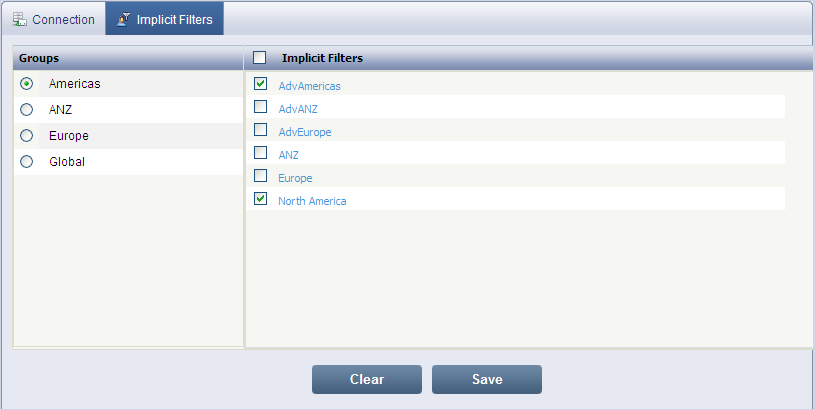Screen dimensions: 815x410
Task: Open the AdvEurope filter link
Action: pyautogui.click(x=305, y=132)
